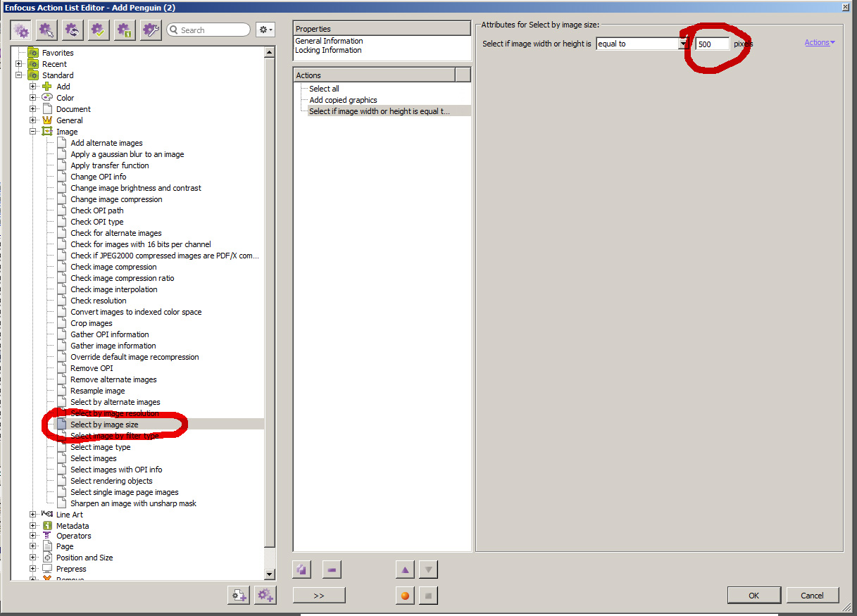Expand the Color category
The image size is (857, 616).
[x=33, y=98]
